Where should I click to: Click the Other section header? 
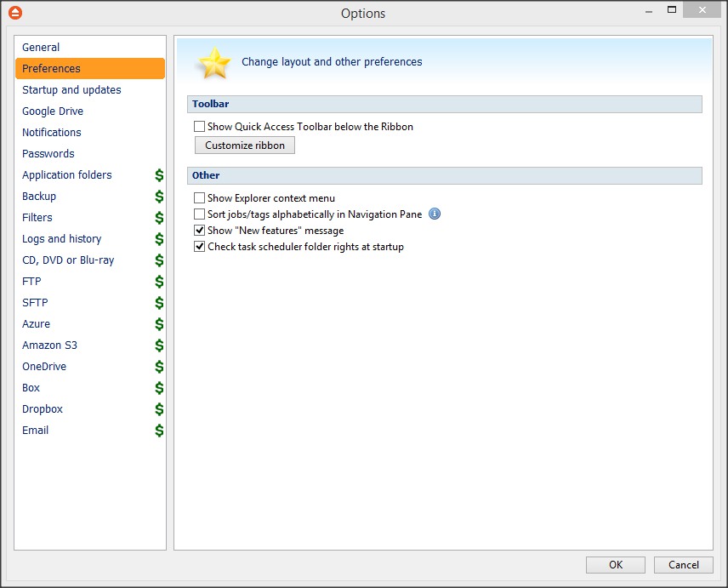tap(444, 175)
